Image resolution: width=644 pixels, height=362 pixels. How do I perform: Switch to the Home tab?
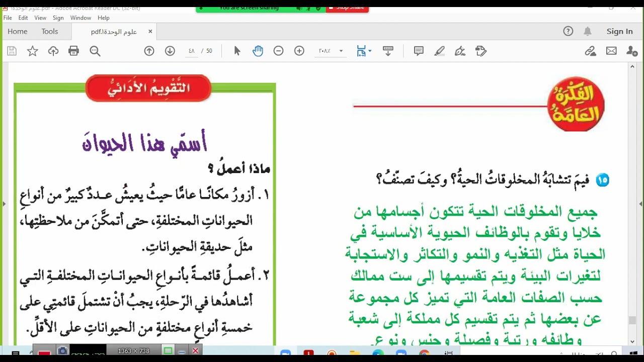[18, 31]
